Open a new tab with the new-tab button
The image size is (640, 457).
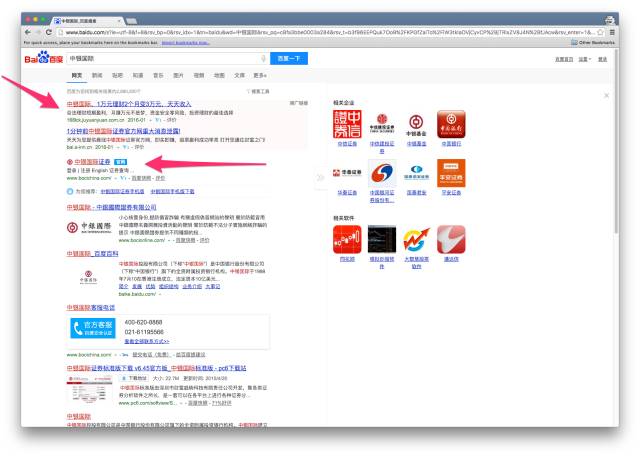pos(131,21)
